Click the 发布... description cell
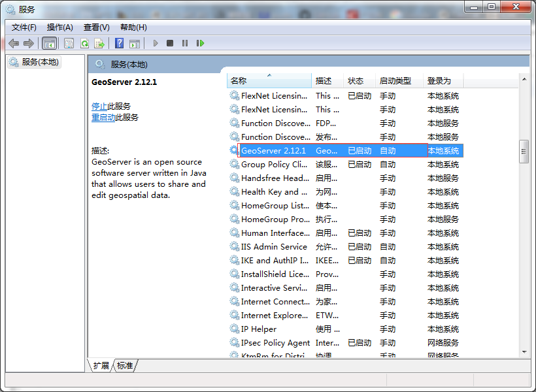 pos(326,137)
